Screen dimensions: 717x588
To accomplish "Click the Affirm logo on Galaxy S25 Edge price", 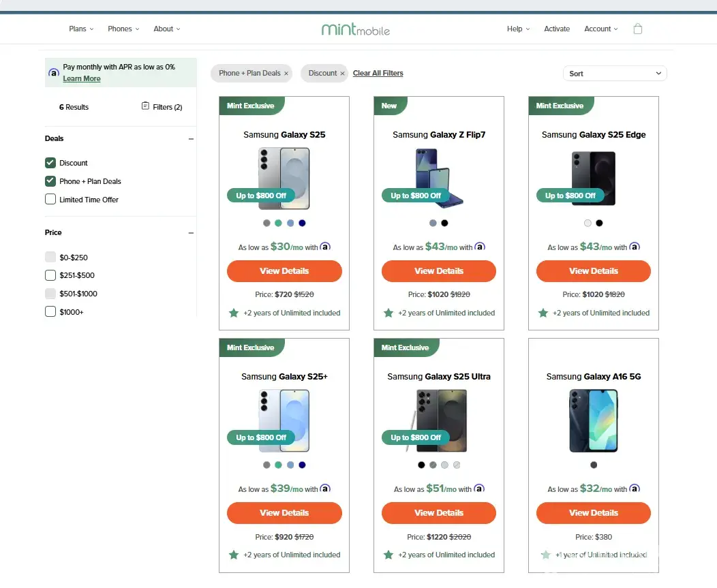I will point(635,247).
